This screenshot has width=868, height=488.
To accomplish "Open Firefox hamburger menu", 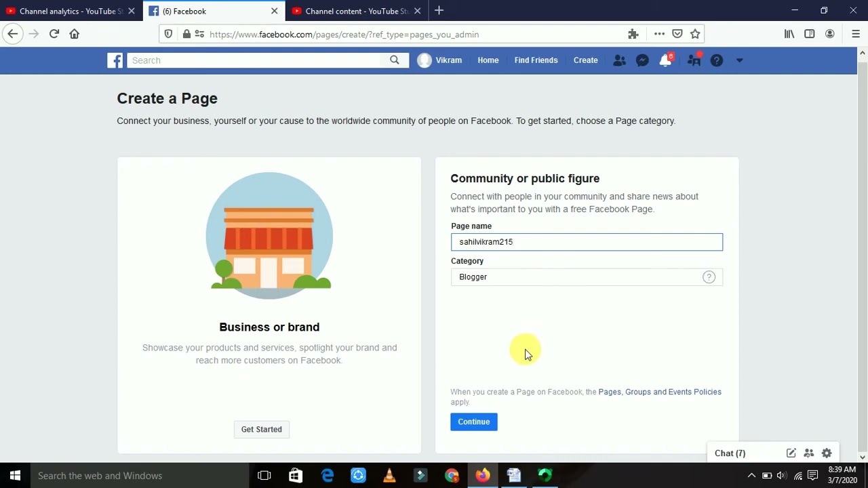I will tap(856, 34).
